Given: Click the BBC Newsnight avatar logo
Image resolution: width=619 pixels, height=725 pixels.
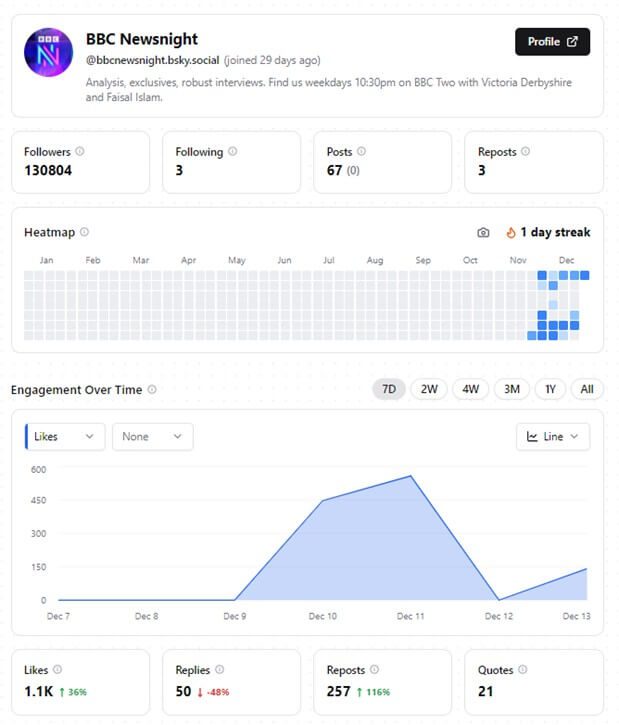Looking at the screenshot, I should (49, 52).
